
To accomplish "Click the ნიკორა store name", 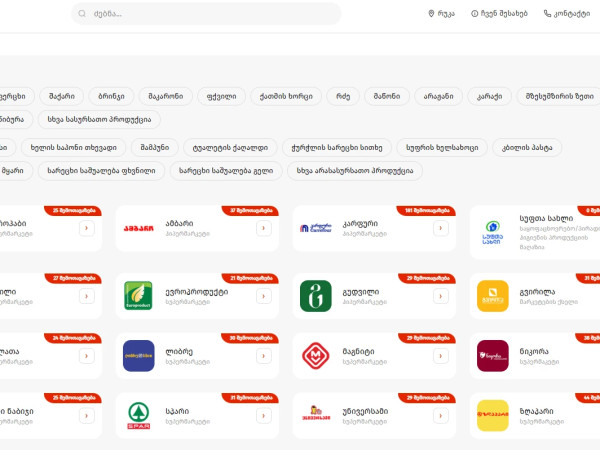I will point(534,351).
